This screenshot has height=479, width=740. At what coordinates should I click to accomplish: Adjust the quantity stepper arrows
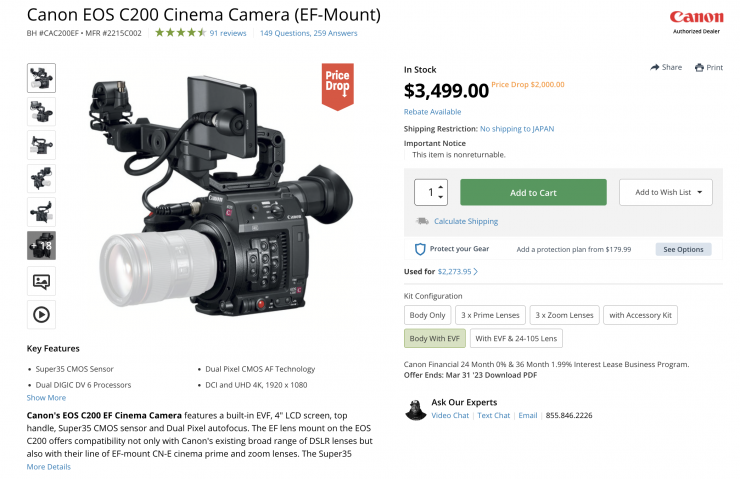(443, 192)
